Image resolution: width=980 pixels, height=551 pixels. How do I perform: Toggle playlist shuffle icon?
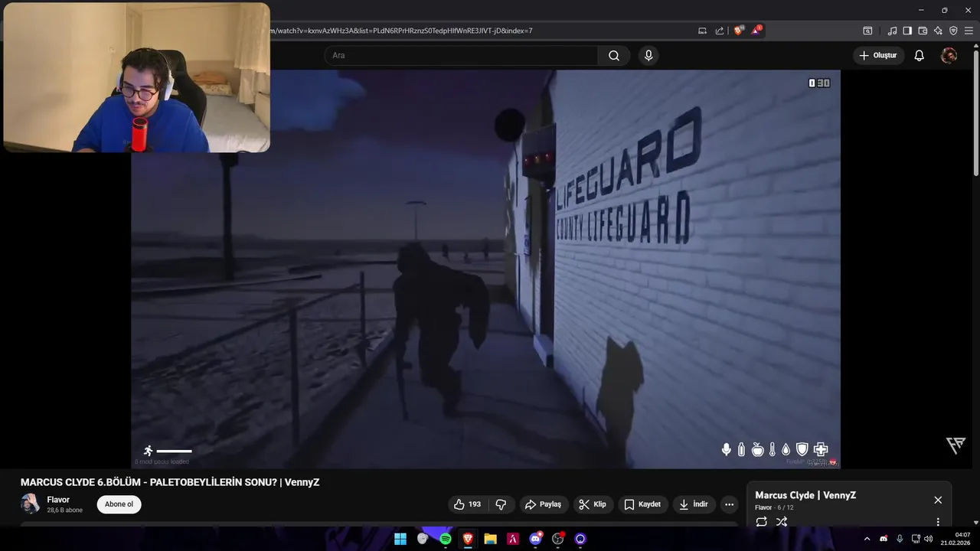782,522
